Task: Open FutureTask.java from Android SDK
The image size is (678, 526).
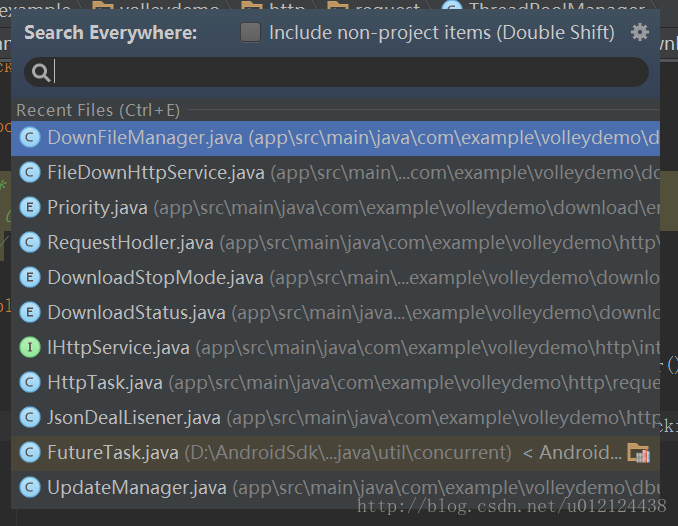Action: 335,453
